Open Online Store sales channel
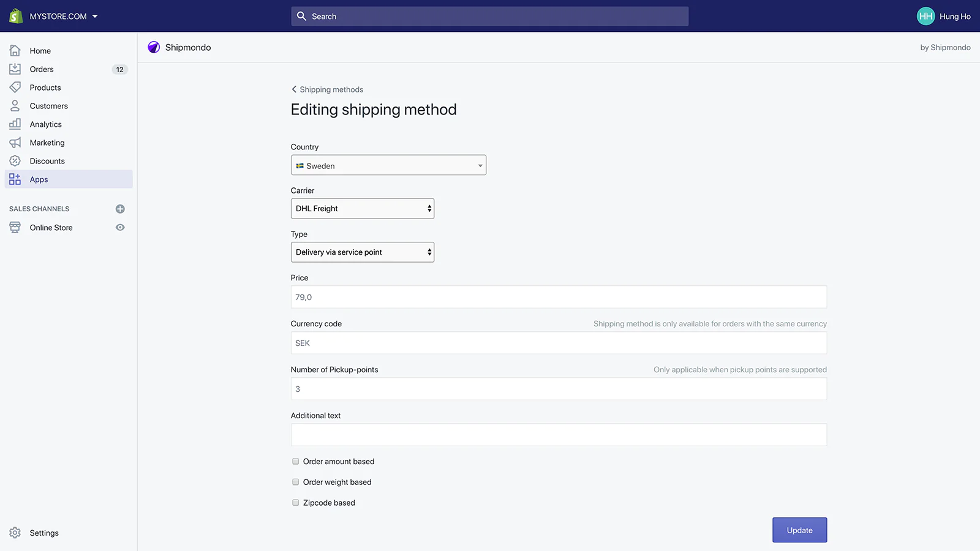 point(51,228)
